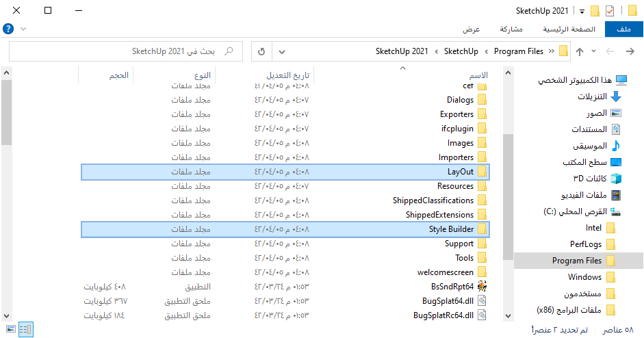Expand the ribbon with the chevron
The image size is (644, 338).
[23, 29]
